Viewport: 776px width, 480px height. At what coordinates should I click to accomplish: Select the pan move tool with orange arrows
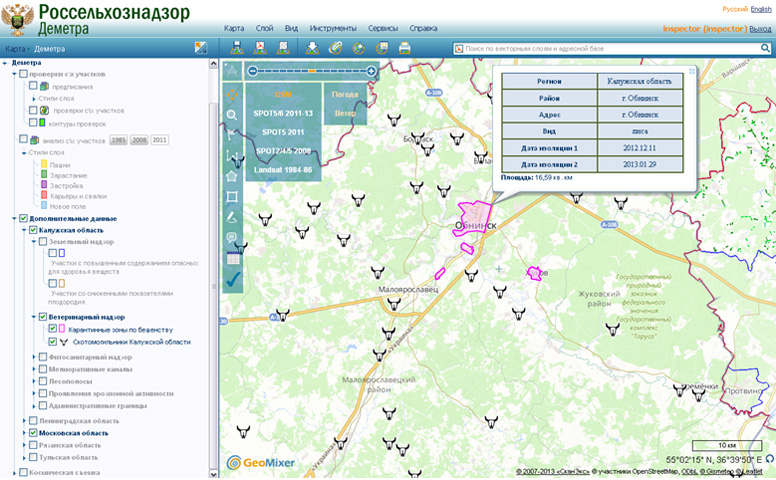(232, 94)
